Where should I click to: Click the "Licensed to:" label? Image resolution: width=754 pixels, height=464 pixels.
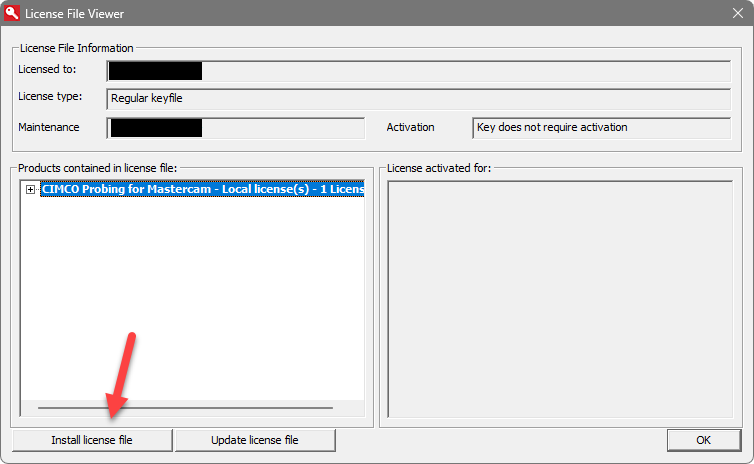click(47, 69)
